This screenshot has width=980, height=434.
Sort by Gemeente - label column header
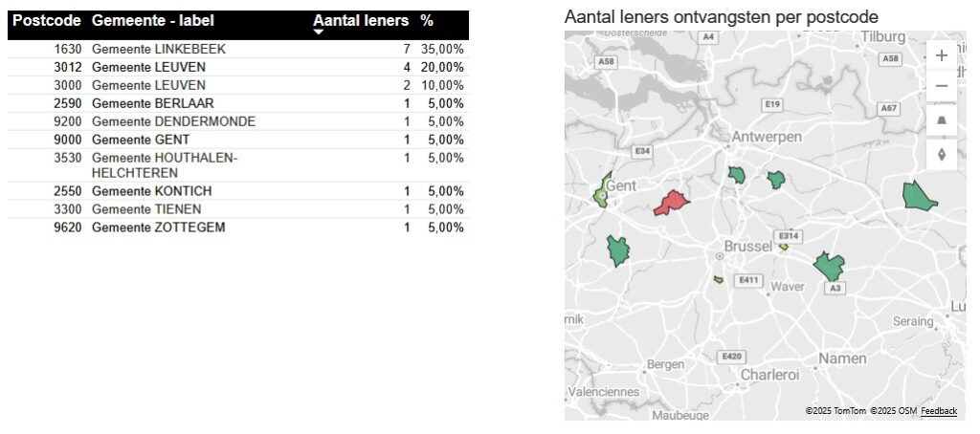click(x=153, y=20)
